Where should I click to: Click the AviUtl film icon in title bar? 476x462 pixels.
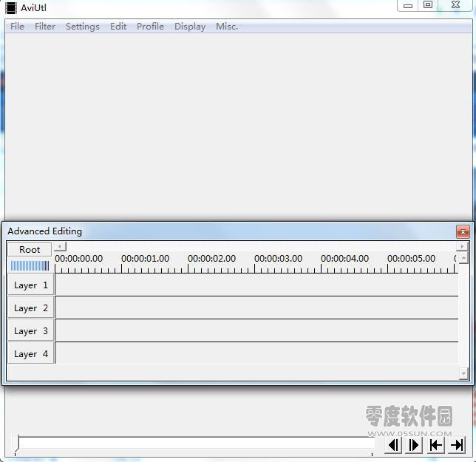coord(11,7)
